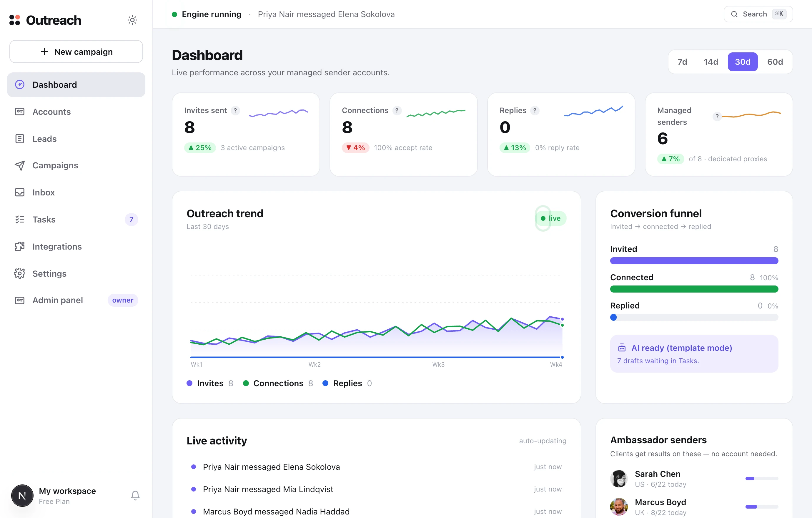The height and width of the screenshot is (518, 812).
Task: Open the Admin panel link
Action: coord(76,300)
